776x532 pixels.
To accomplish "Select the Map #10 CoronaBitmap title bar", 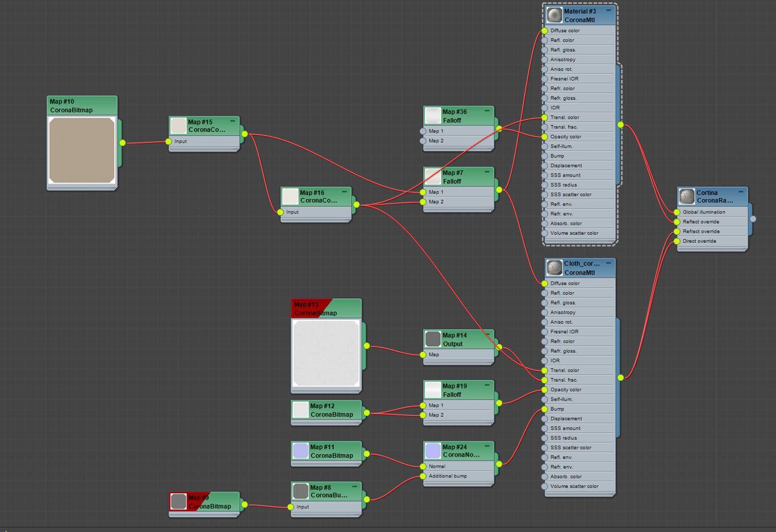I will pos(82,105).
